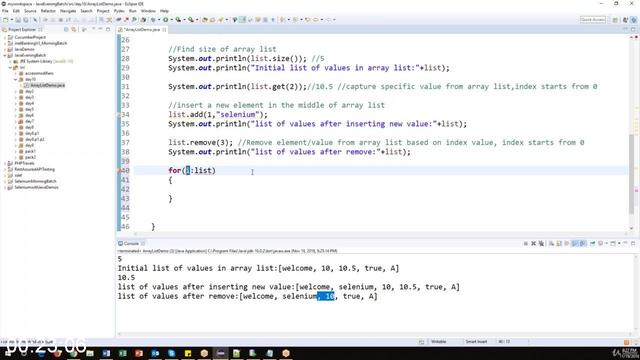
Task: Click the Quick Access search field
Action: point(593,20)
